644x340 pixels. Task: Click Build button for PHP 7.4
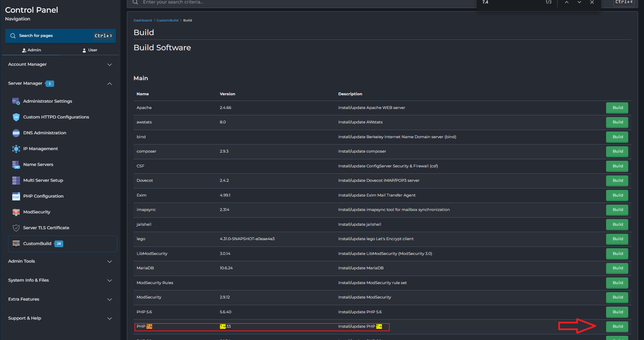(617, 327)
